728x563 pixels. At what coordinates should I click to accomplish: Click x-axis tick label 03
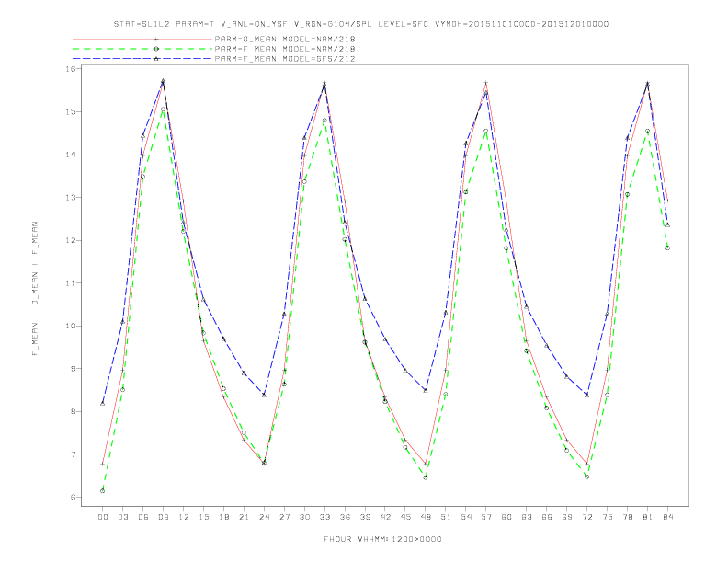tap(122, 517)
